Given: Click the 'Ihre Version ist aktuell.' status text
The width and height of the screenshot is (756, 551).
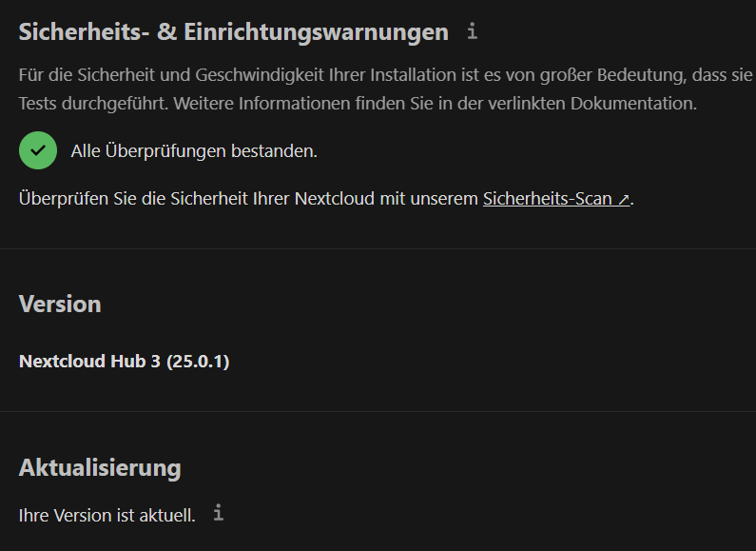Looking at the screenshot, I should [107, 515].
